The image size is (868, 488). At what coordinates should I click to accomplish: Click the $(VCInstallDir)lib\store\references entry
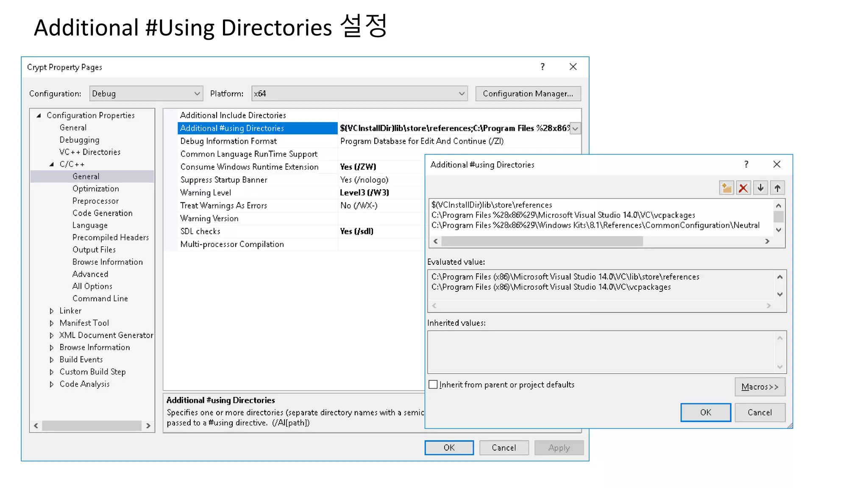coord(492,205)
